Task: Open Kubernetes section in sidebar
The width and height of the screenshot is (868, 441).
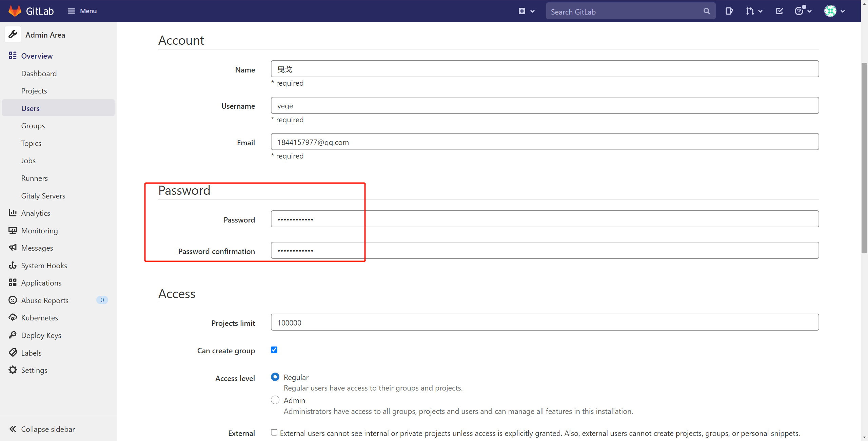Action: coord(39,318)
